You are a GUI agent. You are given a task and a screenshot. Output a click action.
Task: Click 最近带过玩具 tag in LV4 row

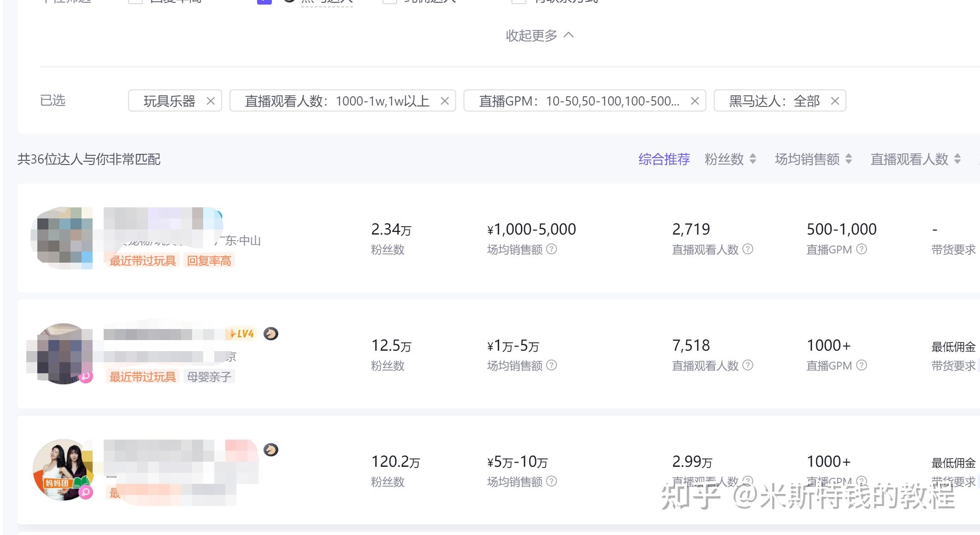click(142, 377)
